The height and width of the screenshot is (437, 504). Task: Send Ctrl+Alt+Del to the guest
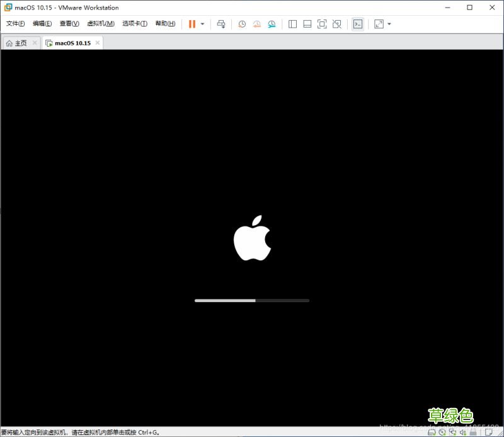pos(222,24)
